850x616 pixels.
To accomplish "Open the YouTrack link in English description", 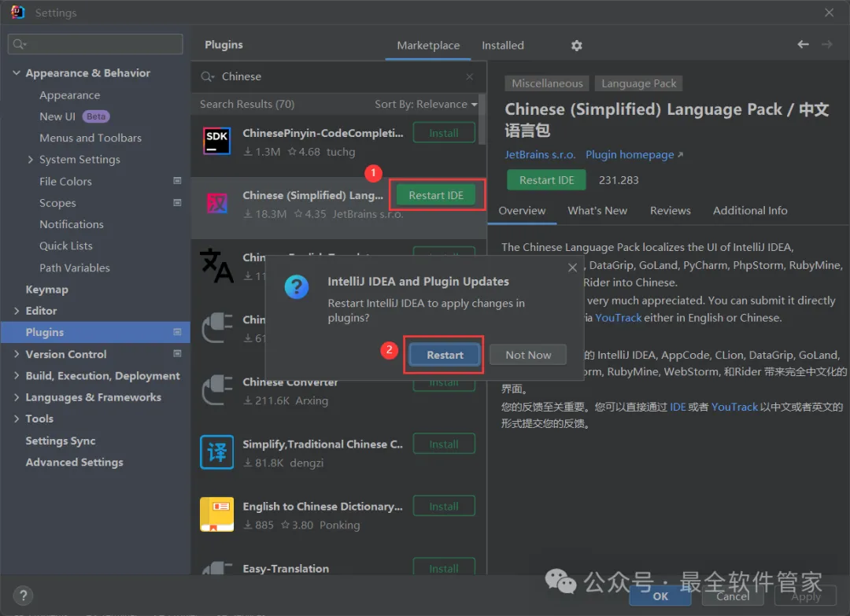I will click(x=618, y=318).
